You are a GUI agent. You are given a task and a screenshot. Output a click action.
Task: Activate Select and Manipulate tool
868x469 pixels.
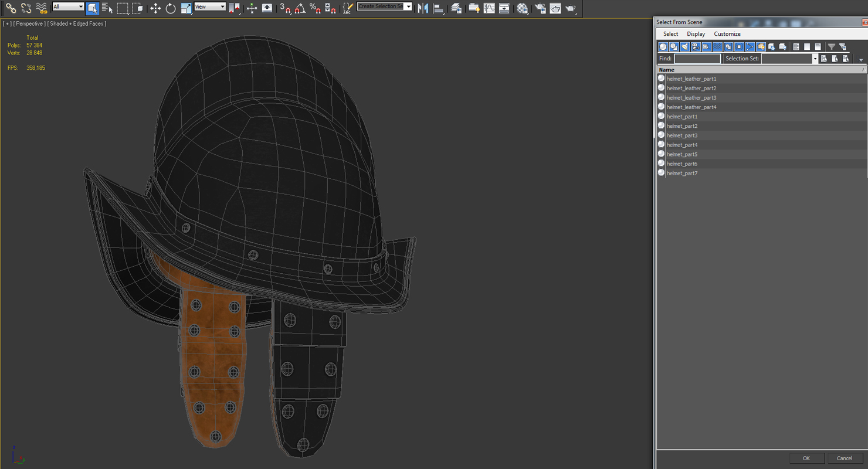[x=252, y=8]
